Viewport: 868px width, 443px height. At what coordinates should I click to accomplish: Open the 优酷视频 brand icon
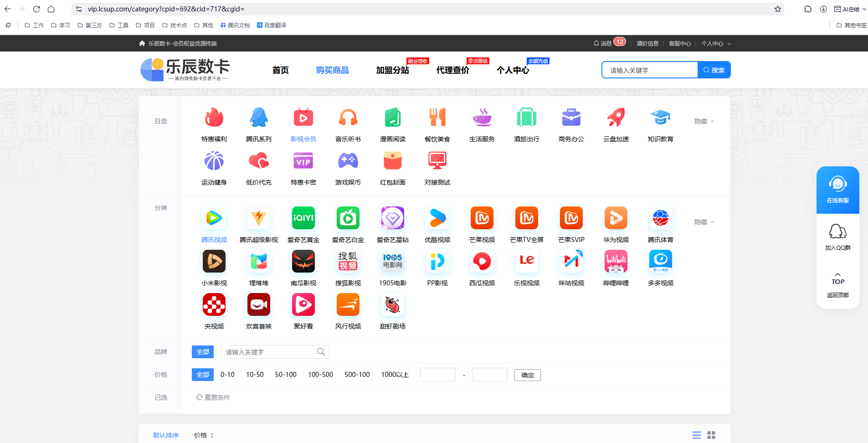[x=437, y=218]
